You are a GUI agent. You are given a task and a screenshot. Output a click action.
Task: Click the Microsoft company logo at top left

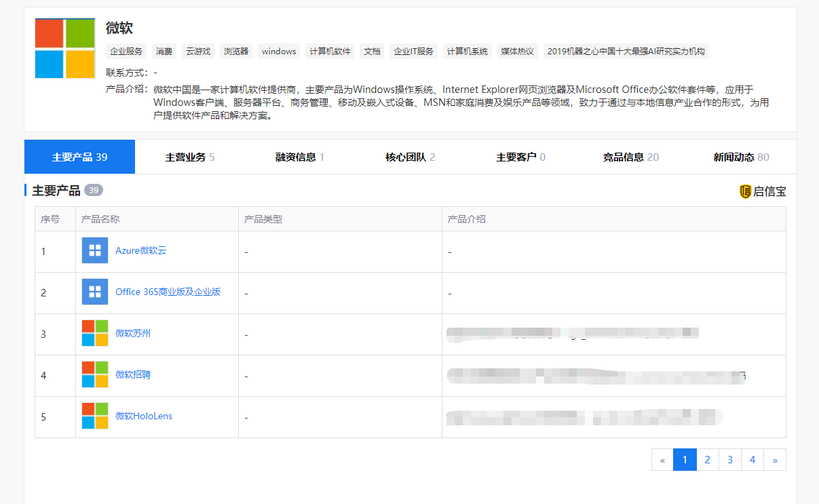coord(64,47)
